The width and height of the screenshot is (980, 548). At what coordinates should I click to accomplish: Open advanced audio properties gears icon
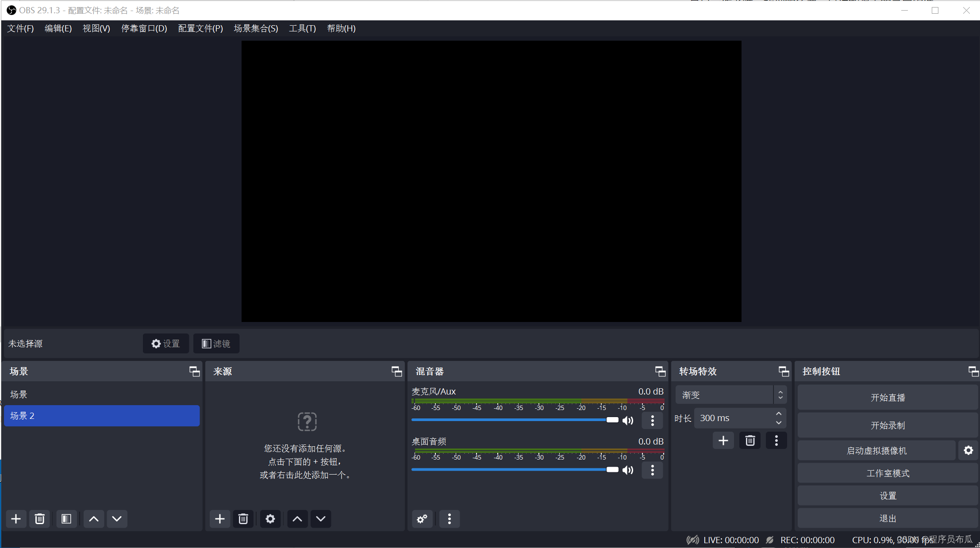click(x=422, y=519)
